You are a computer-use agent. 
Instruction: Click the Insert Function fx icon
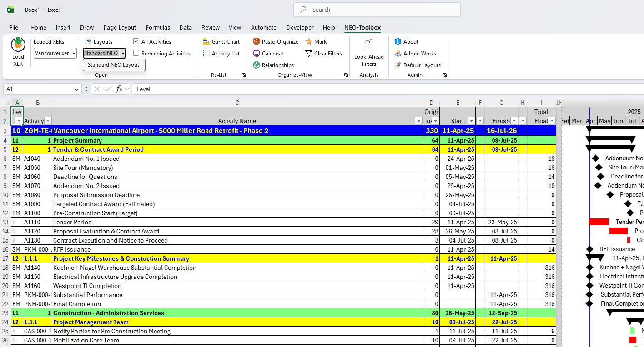point(119,89)
